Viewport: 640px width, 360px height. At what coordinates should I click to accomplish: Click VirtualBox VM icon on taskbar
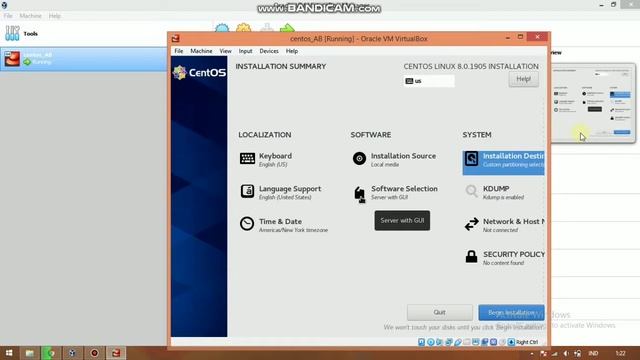pyautogui.click(x=116, y=353)
